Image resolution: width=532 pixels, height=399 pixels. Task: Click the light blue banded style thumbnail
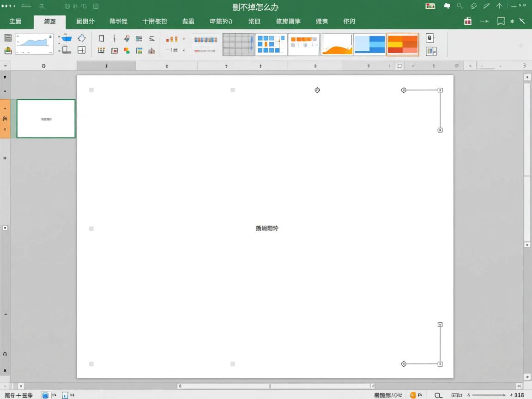point(369,44)
